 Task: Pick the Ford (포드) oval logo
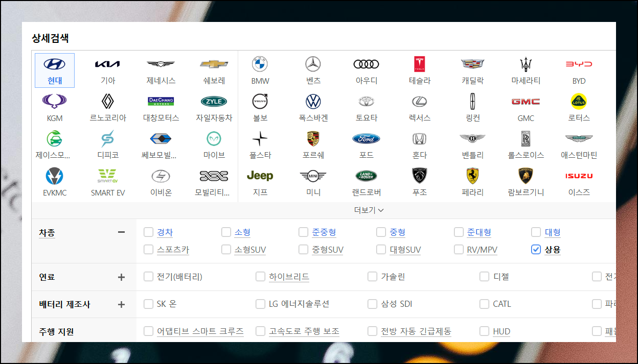tap(367, 138)
